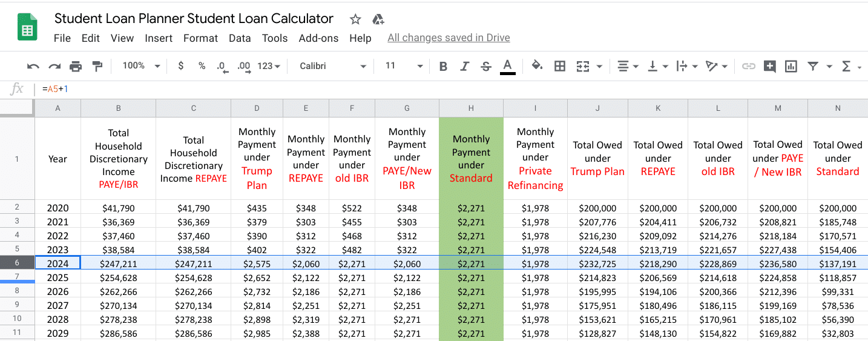Open vertical align dropdown

(x=657, y=66)
